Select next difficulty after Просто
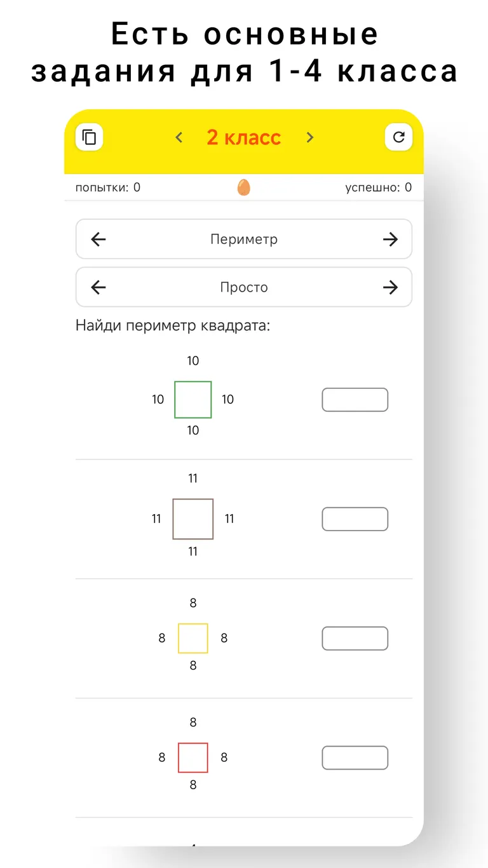 click(x=390, y=287)
